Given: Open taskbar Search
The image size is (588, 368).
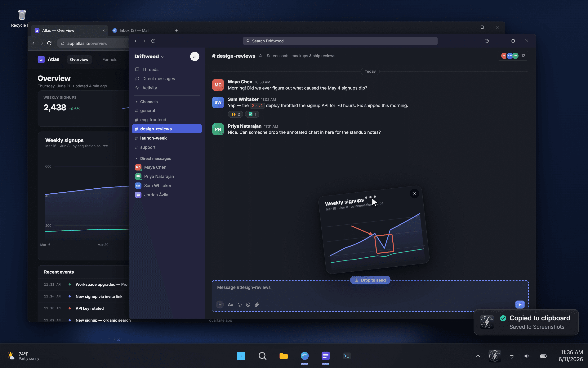Looking at the screenshot, I should [262, 356].
